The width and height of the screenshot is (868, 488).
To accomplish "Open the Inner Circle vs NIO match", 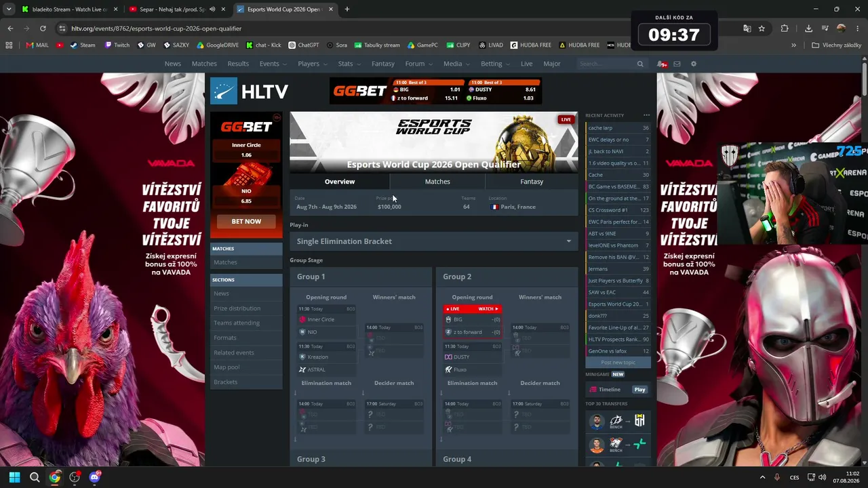I will [327, 321].
